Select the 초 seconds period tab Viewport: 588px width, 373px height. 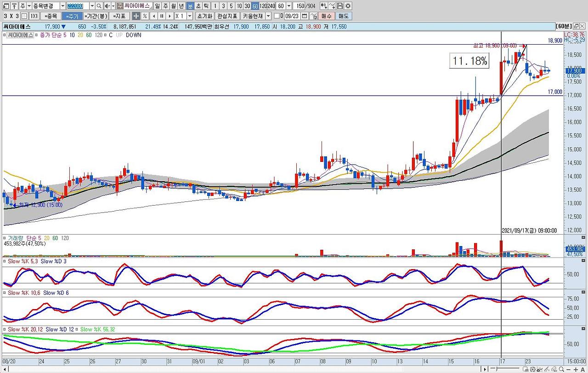tap(198, 6)
